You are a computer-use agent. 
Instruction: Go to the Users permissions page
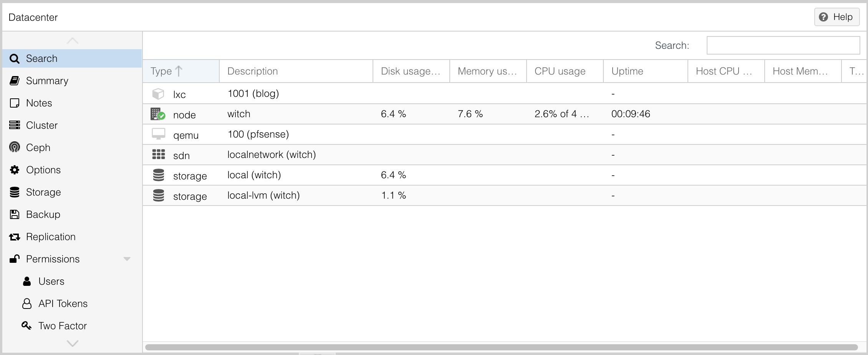[51, 281]
